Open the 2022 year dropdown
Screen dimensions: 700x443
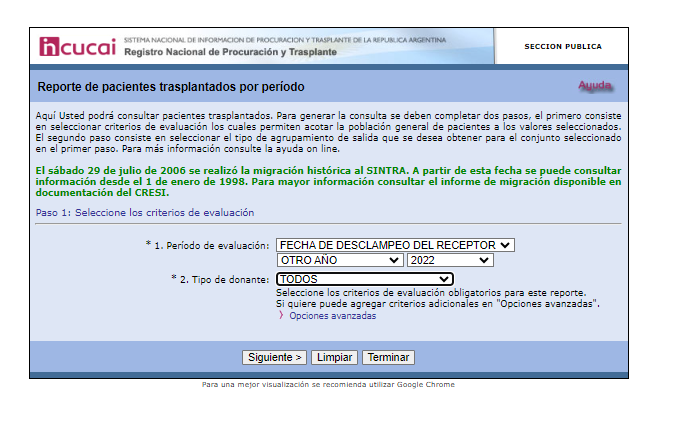coord(450,260)
